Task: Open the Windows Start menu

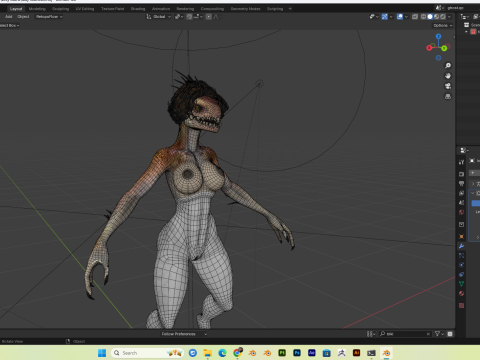Action: click(102, 353)
